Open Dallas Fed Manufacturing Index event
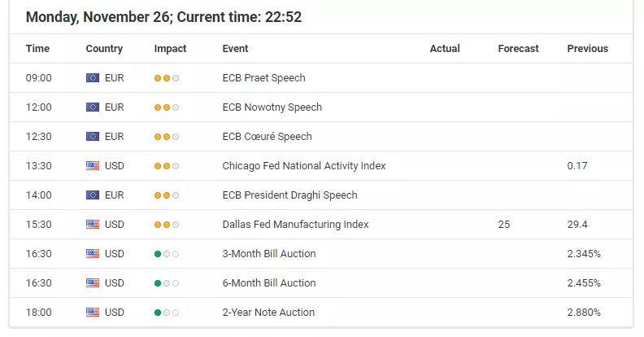The height and width of the screenshot is (337, 644). click(x=295, y=225)
